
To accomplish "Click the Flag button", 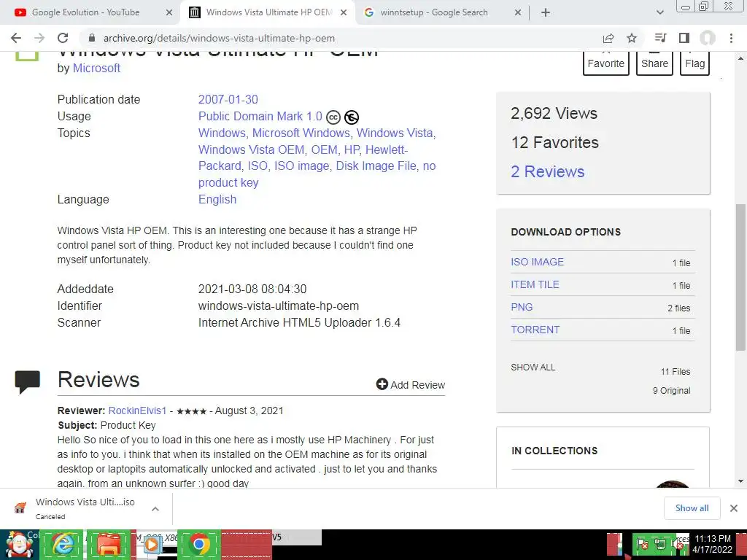I will tap(695, 63).
